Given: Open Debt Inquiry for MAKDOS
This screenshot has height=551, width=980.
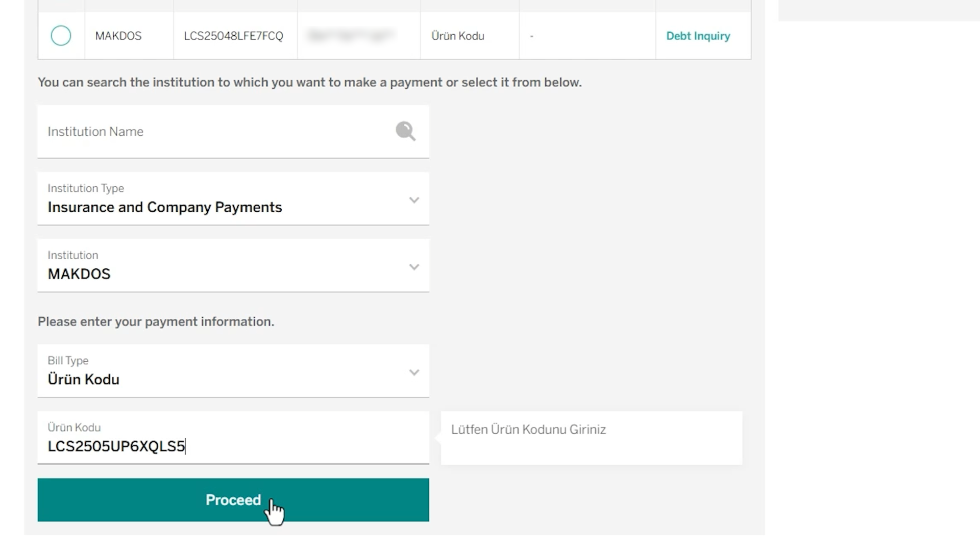Looking at the screenshot, I should pyautogui.click(x=698, y=36).
